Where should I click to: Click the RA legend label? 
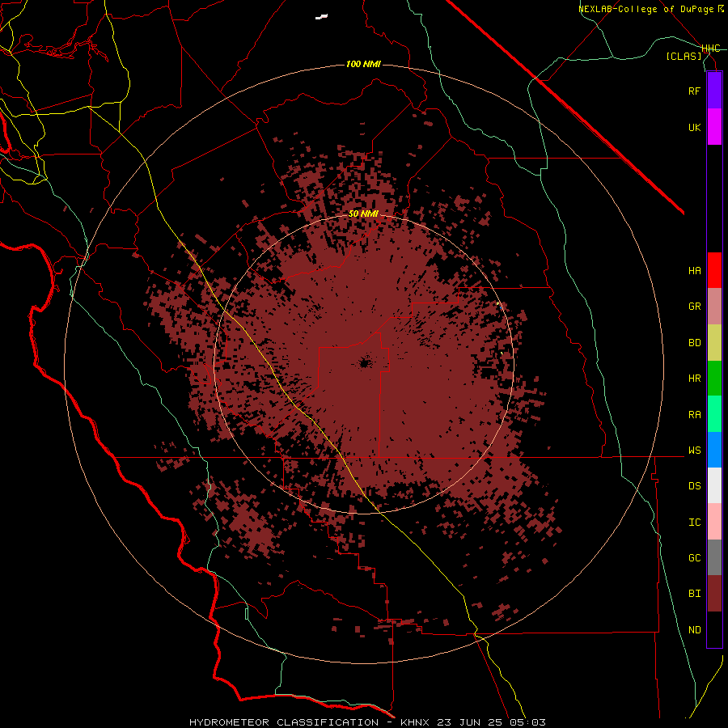pyautogui.click(x=694, y=415)
